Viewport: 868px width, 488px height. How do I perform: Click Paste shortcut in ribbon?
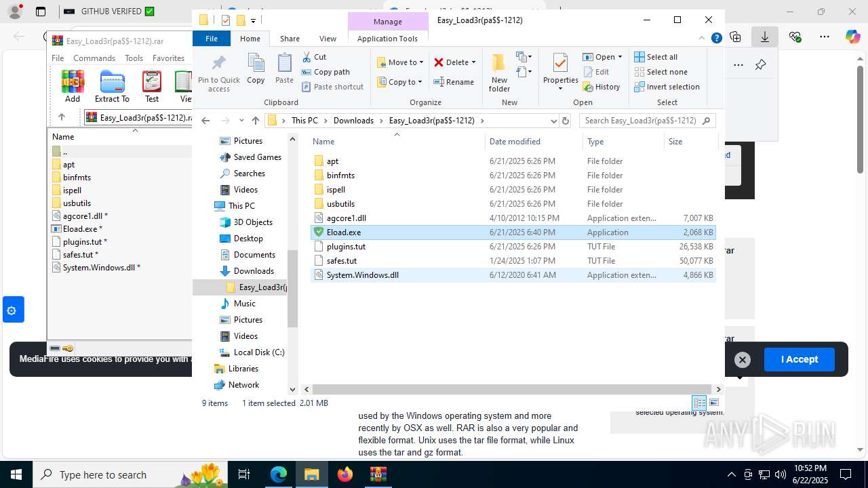pyautogui.click(x=332, y=87)
